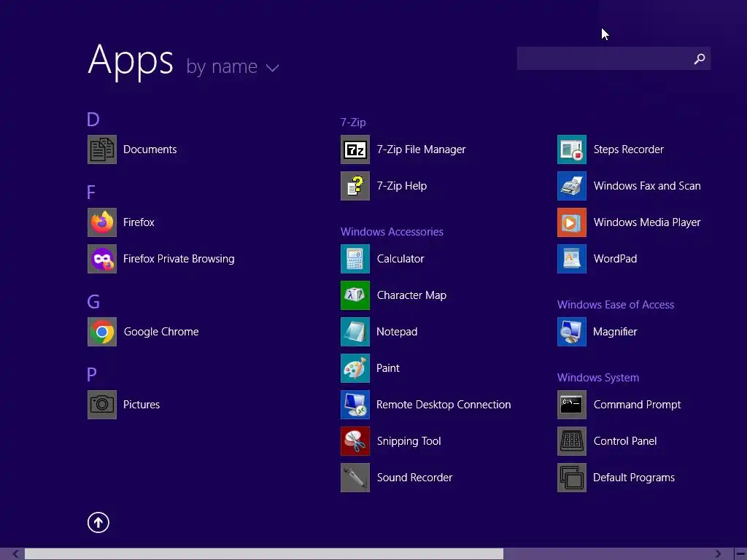Click the search magnifier icon
The width and height of the screenshot is (747, 560).
pyautogui.click(x=700, y=58)
